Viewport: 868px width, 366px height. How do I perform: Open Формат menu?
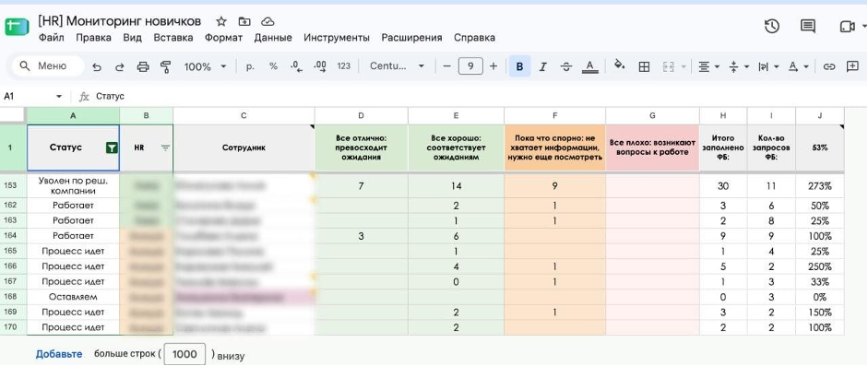[x=223, y=38]
